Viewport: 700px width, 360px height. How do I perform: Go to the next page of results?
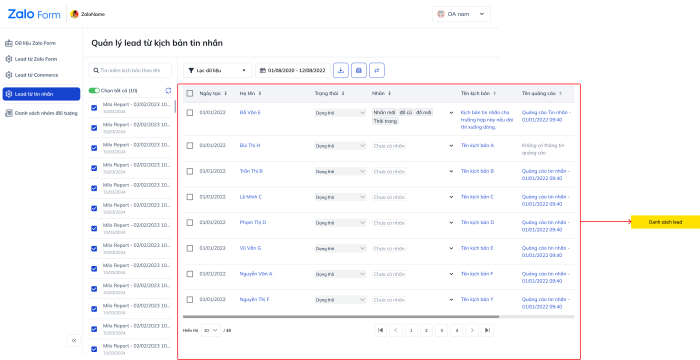472,330
